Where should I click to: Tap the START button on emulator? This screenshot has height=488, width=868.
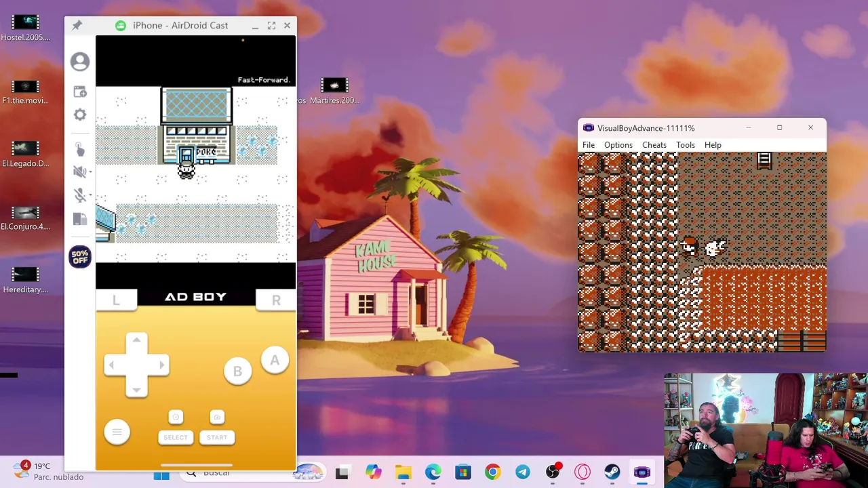click(217, 437)
